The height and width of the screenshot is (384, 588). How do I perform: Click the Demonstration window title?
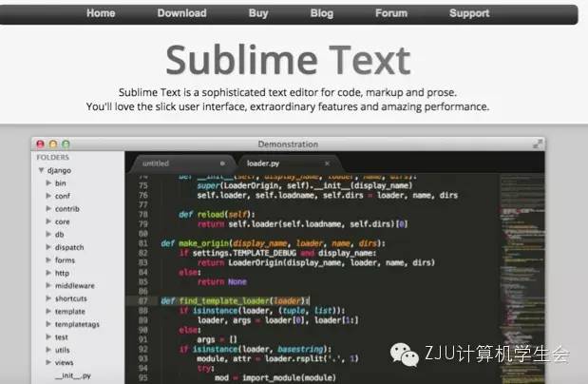pyautogui.click(x=288, y=144)
